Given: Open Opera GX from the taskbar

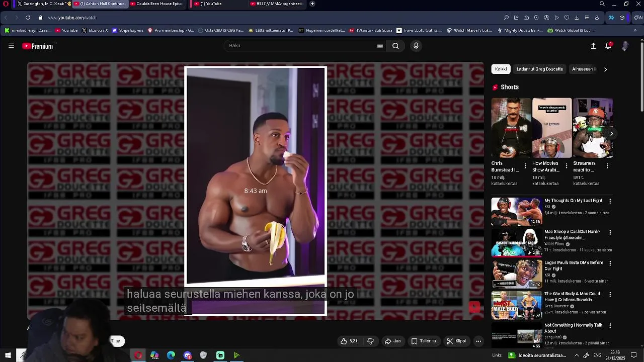Looking at the screenshot, I should coord(138,355).
